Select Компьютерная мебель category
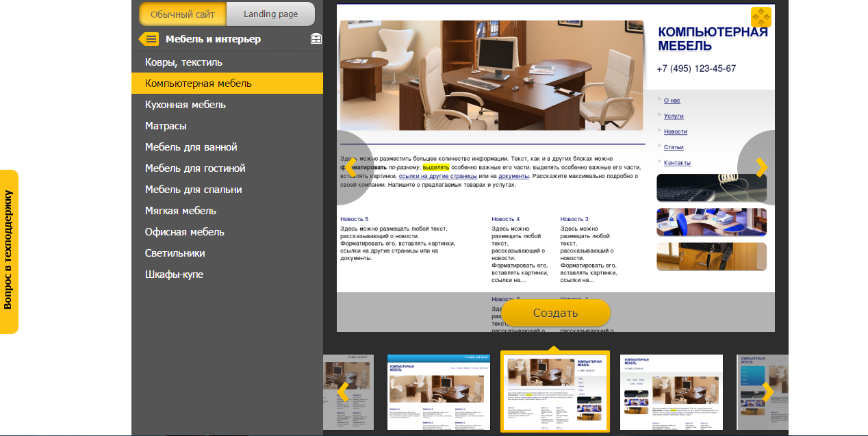The image size is (868, 436). pos(227,84)
